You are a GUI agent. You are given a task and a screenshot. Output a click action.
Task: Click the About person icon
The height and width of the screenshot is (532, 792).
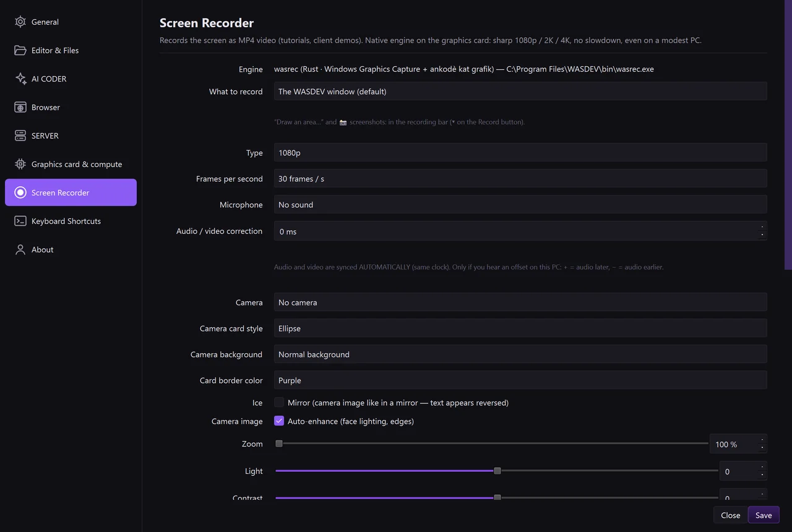(20, 249)
